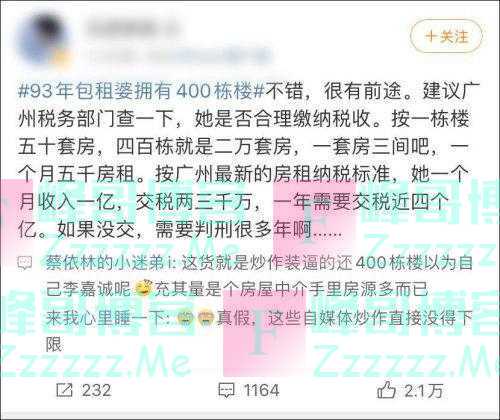Click the comment text mentioning 李嘉诚
Image resolution: width=500 pixels, height=420 pixels.
coord(259,276)
